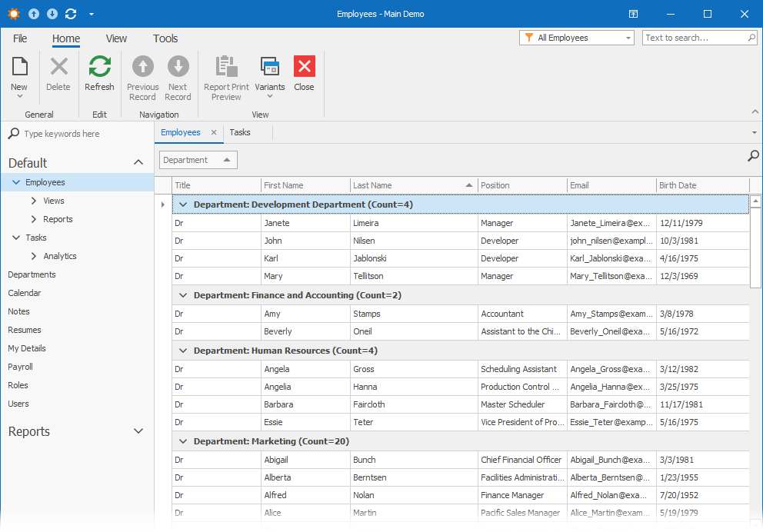Expand the Reports navigation group

coord(138,431)
